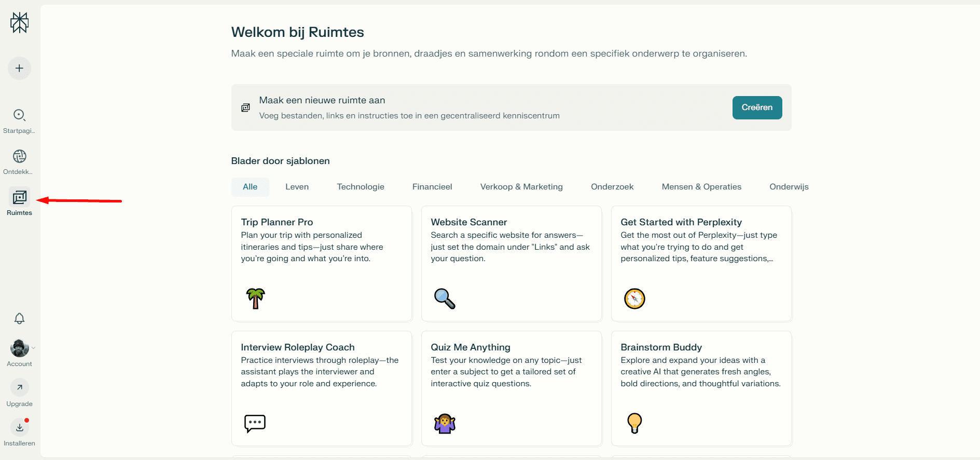Select the Alle template tab
The image size is (980, 460).
250,187
